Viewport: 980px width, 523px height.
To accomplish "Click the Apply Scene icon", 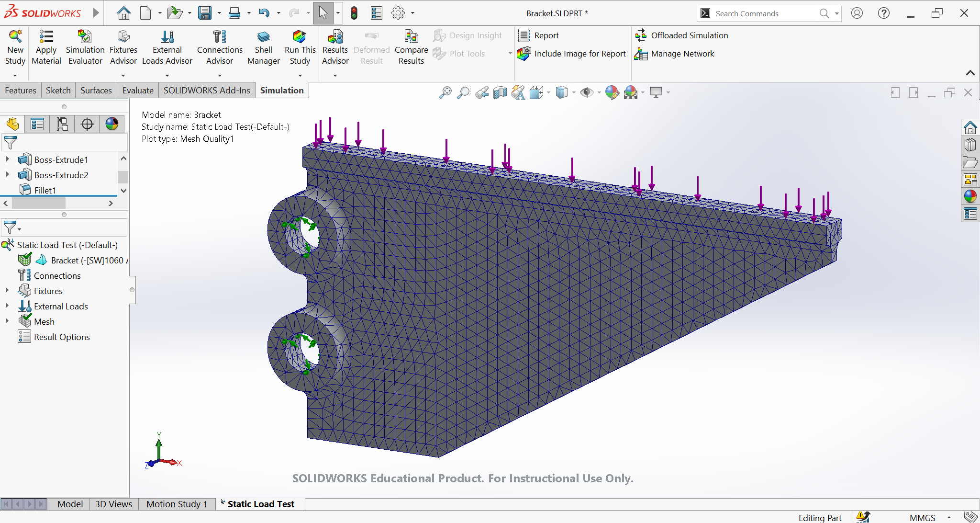I will point(631,92).
